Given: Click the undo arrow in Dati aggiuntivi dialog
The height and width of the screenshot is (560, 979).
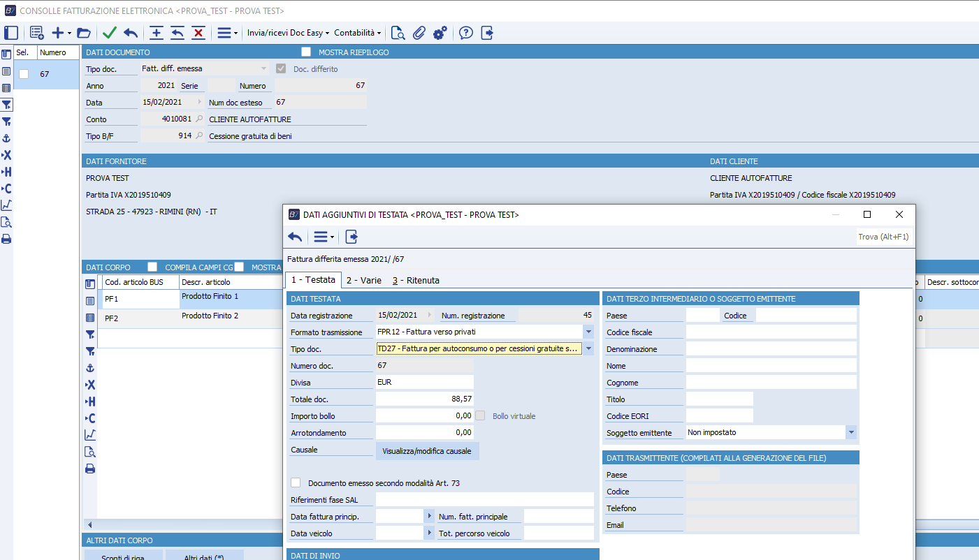Looking at the screenshot, I should 295,237.
